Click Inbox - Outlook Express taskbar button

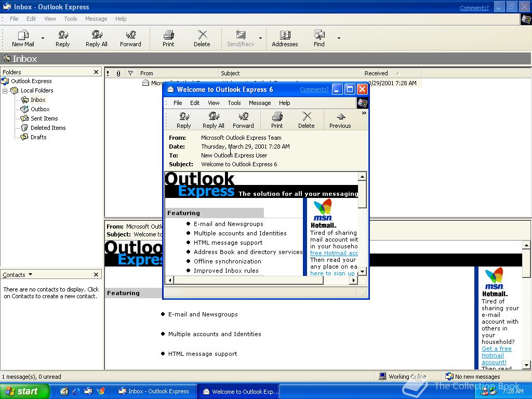tap(154, 391)
